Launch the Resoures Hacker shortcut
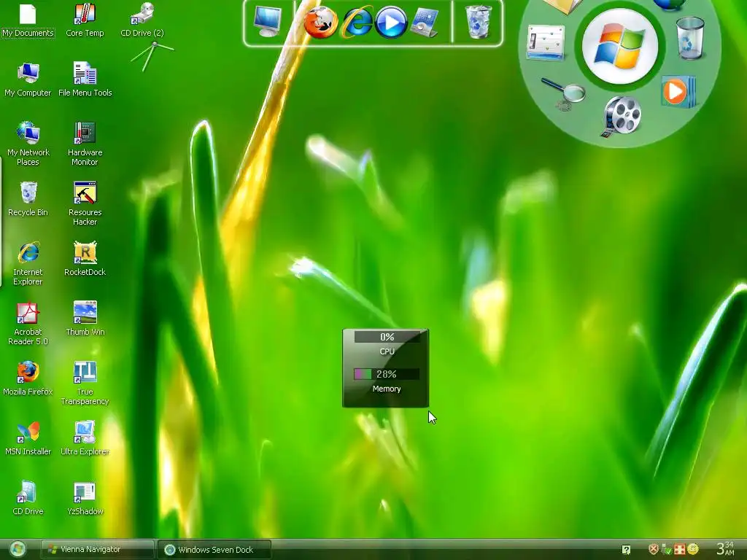The width and height of the screenshot is (747, 560). coord(85,204)
